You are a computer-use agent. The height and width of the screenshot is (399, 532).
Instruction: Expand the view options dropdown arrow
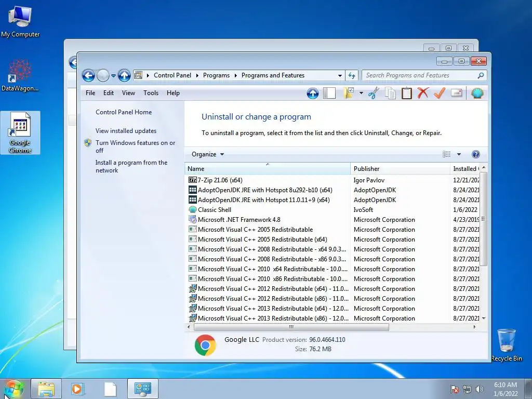tap(459, 154)
